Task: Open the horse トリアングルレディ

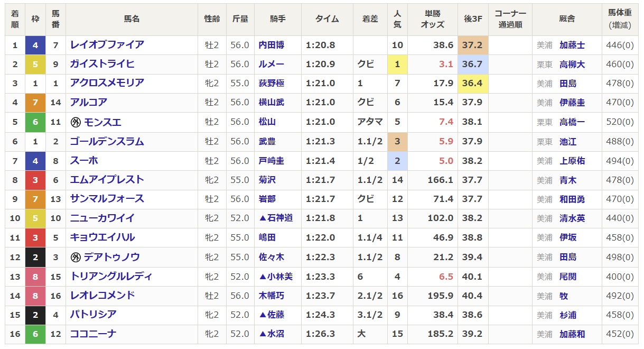Action: (x=111, y=277)
